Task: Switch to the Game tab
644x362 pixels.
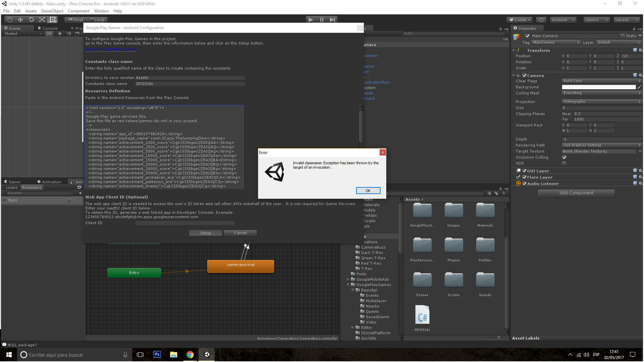Action: click(x=12, y=182)
